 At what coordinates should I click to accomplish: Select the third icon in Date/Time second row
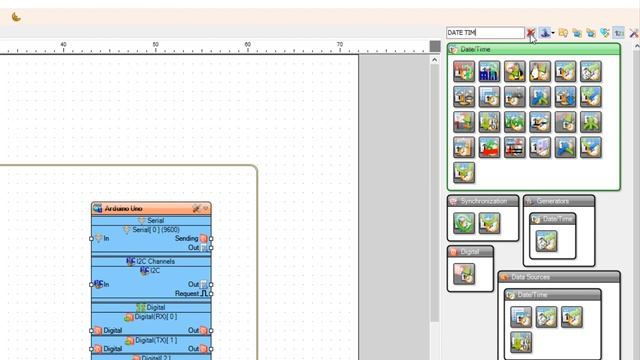coord(515,97)
